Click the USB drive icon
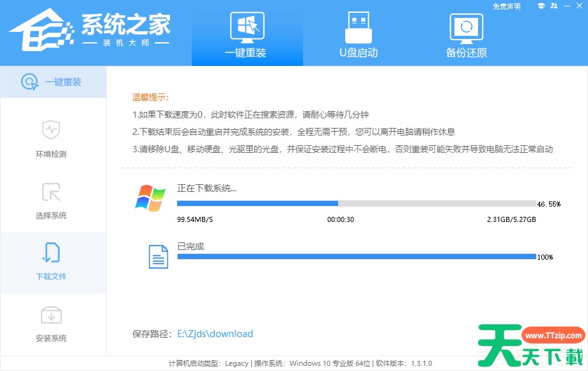The height and width of the screenshot is (371, 588). coord(359,27)
